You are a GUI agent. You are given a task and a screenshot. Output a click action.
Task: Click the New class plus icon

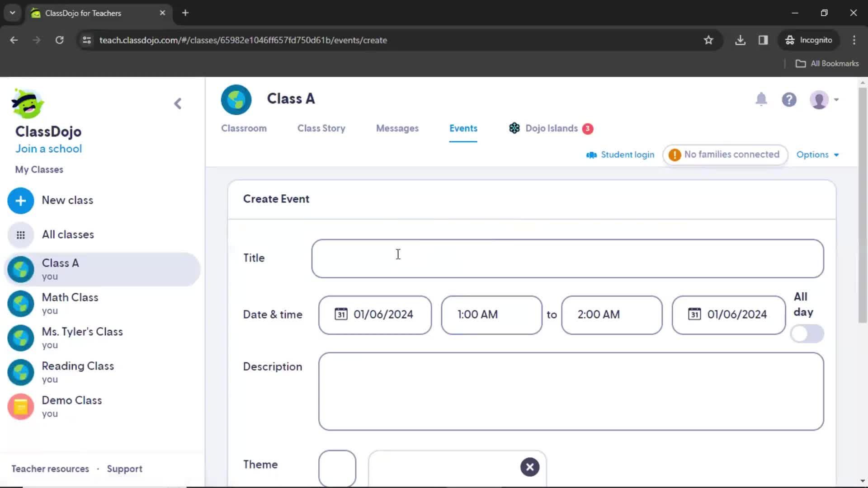point(20,200)
